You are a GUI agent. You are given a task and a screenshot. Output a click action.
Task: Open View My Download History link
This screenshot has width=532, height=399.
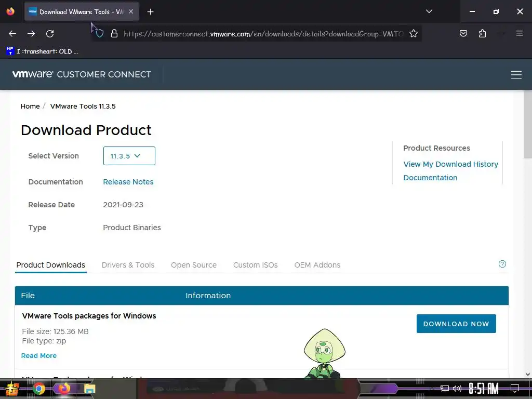coord(450,164)
